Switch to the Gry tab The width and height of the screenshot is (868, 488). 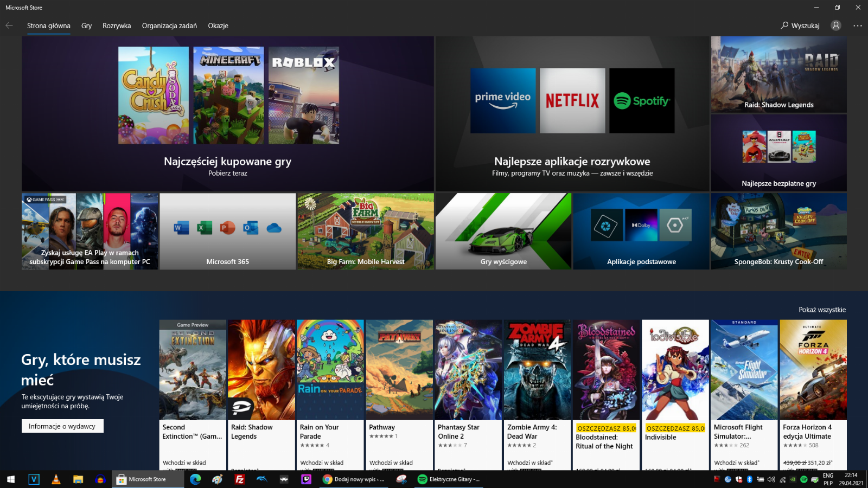(x=87, y=25)
